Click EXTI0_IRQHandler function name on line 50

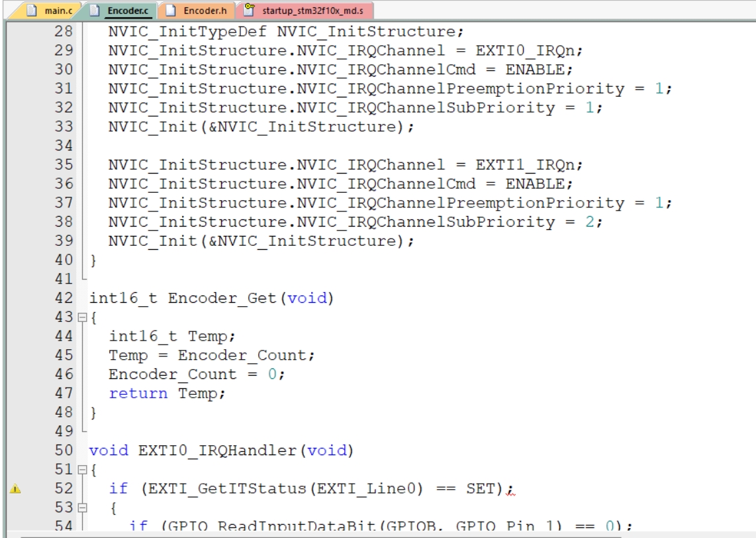coord(217,451)
